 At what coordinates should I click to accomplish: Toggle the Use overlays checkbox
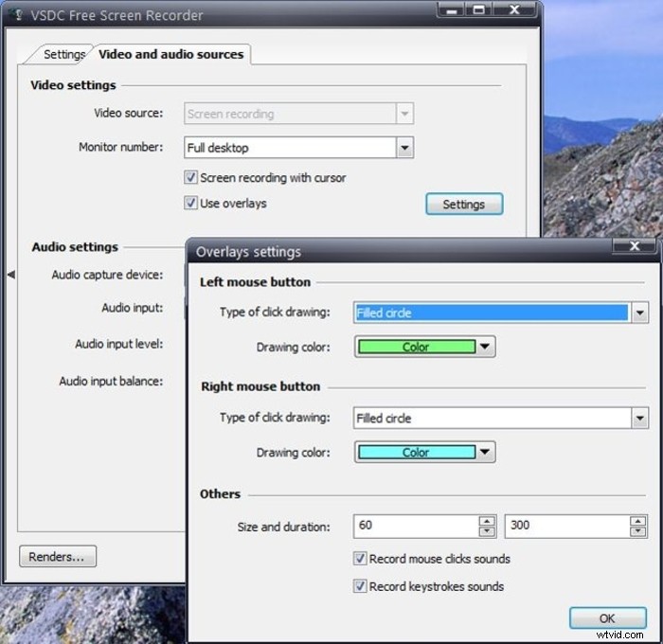pyautogui.click(x=190, y=203)
